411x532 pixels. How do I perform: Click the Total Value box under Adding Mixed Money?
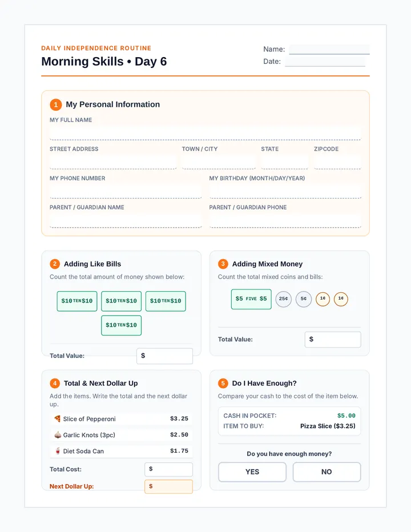click(x=333, y=340)
